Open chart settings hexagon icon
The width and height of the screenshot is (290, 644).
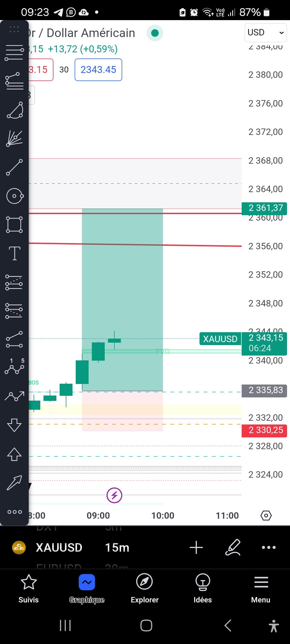[x=266, y=515]
